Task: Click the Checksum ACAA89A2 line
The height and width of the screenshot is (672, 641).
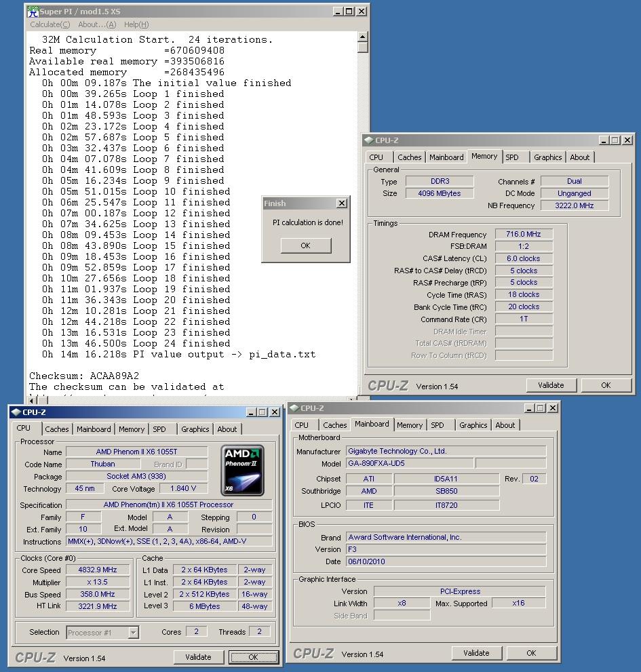Action: (x=84, y=376)
